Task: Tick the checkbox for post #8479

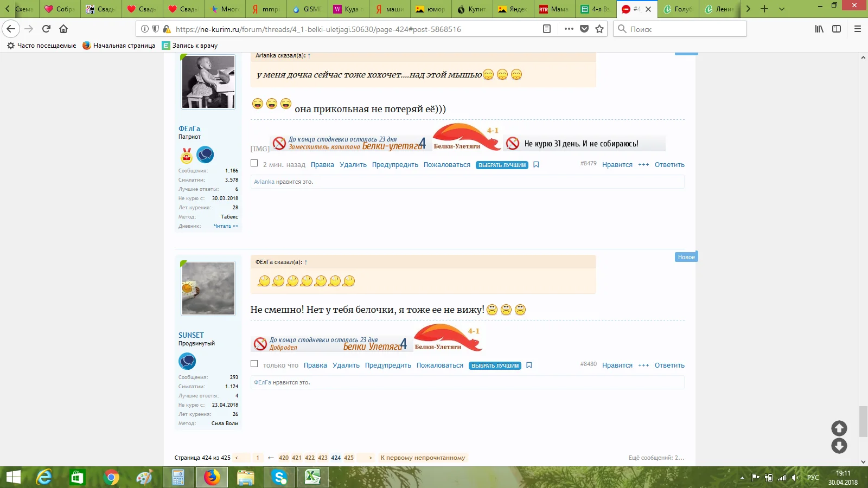Action: pyautogui.click(x=254, y=163)
